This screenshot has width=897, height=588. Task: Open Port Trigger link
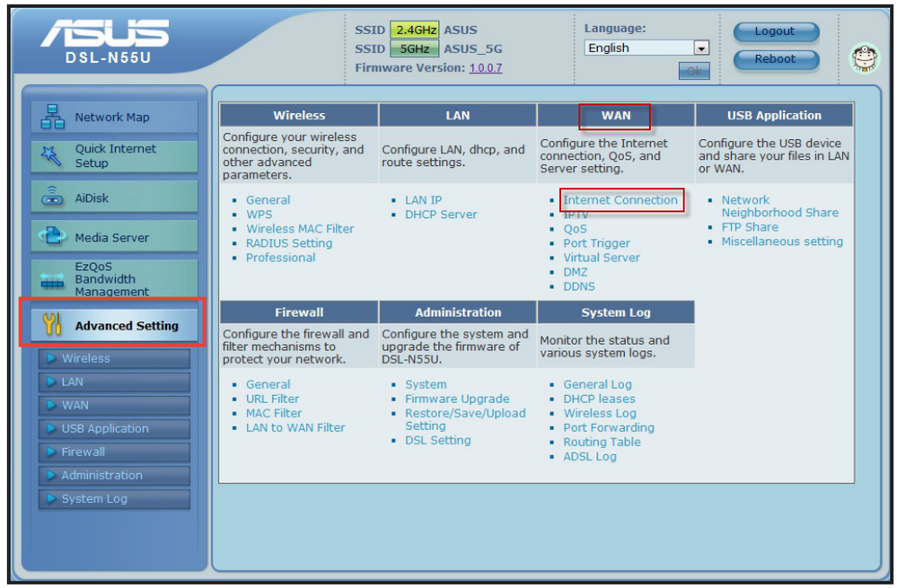point(596,243)
